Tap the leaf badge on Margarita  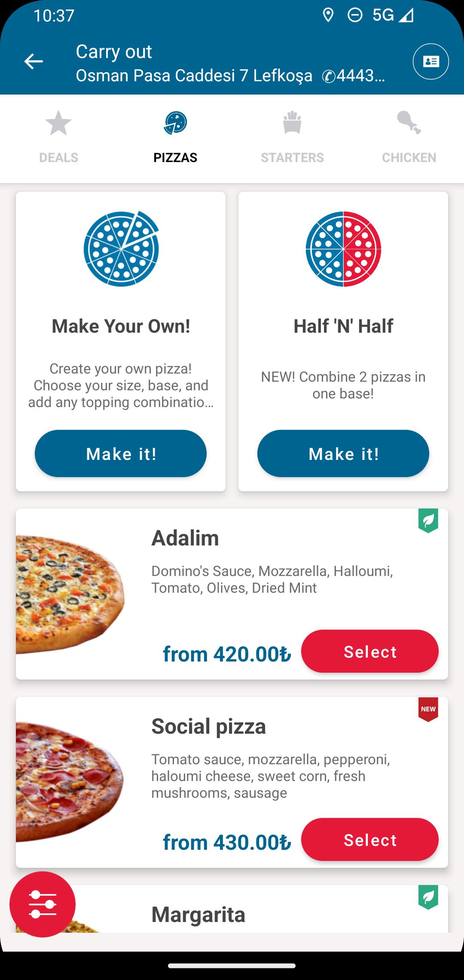(428, 897)
